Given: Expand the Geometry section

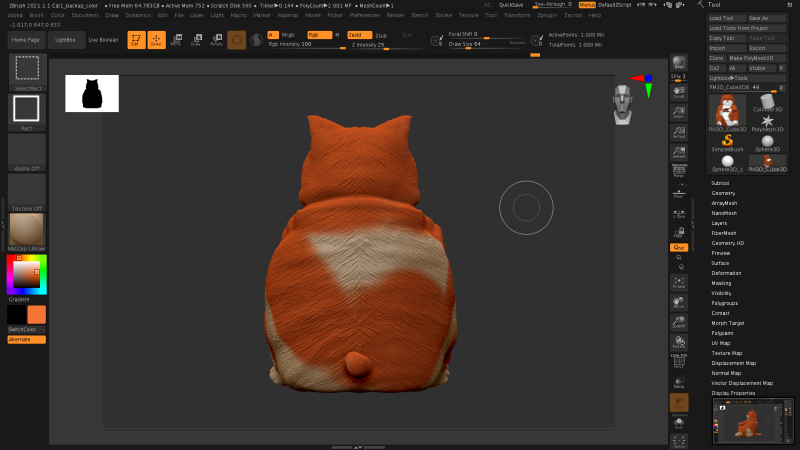Looking at the screenshot, I should (723, 193).
